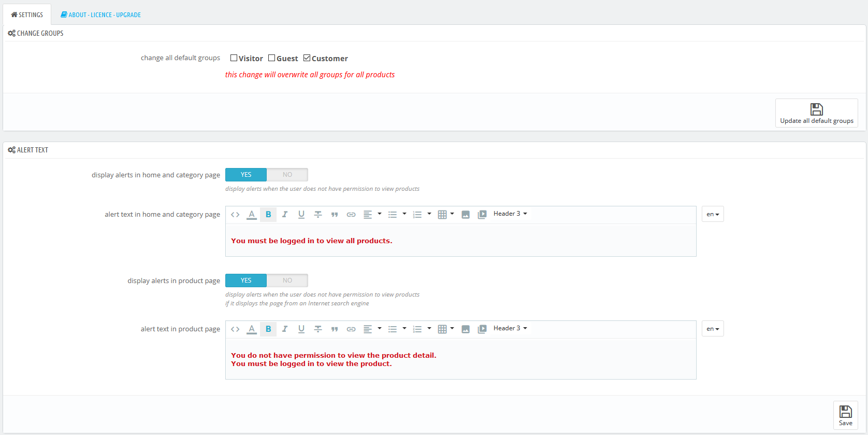Insert link in product page alert editor
Screen dimensions: 868x435
pos(351,329)
